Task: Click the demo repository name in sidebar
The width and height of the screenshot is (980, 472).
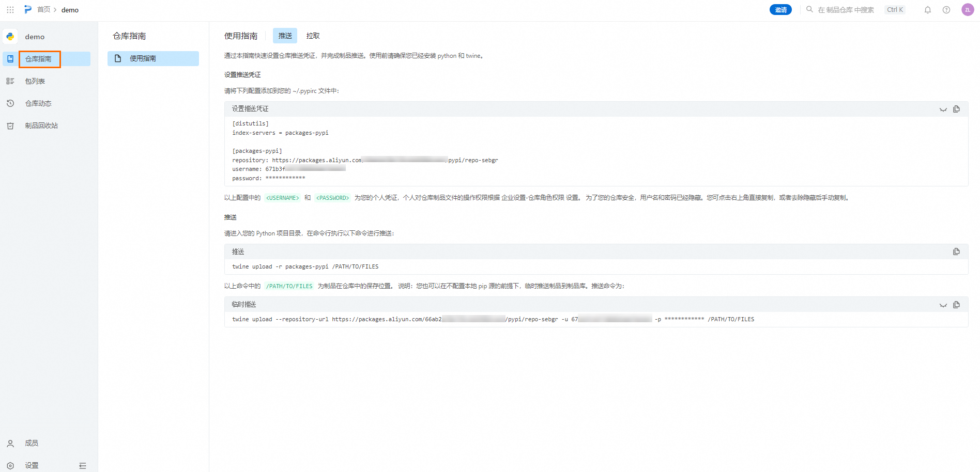Action: pyautogui.click(x=35, y=37)
